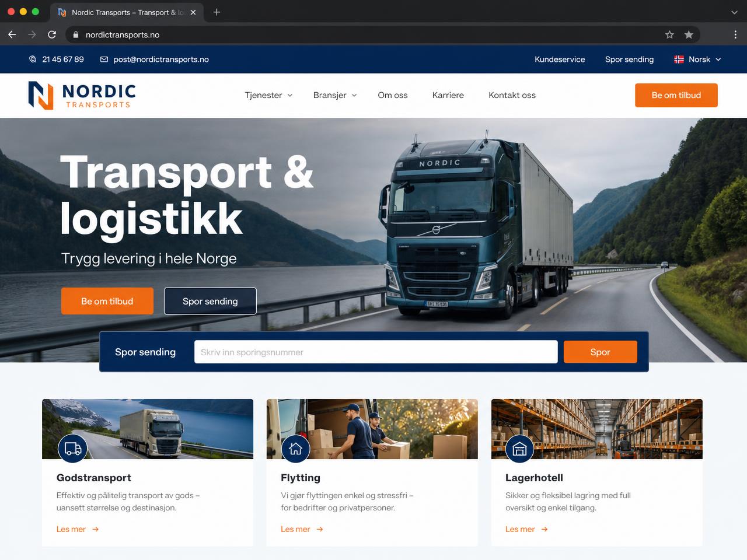Open Lagerhotell card warehouse photo
Screen dimensions: 747x560
[597, 429]
